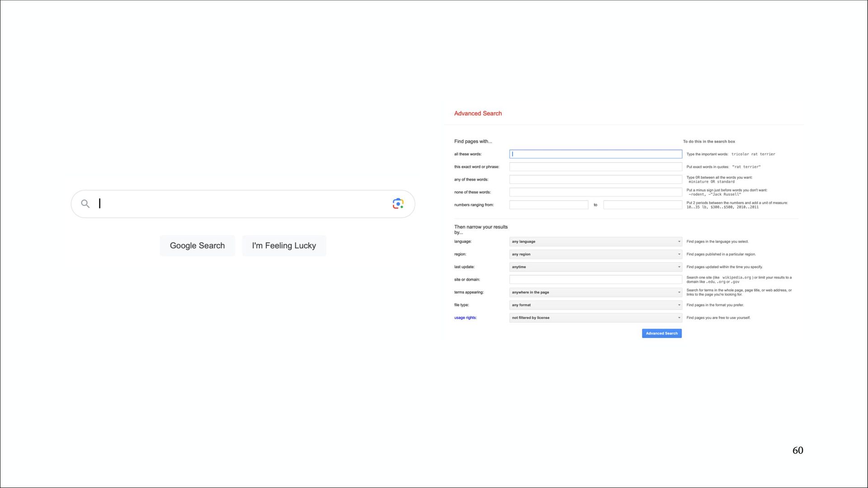Click inside the Google search box
868x488 pixels.
pyautogui.click(x=243, y=204)
